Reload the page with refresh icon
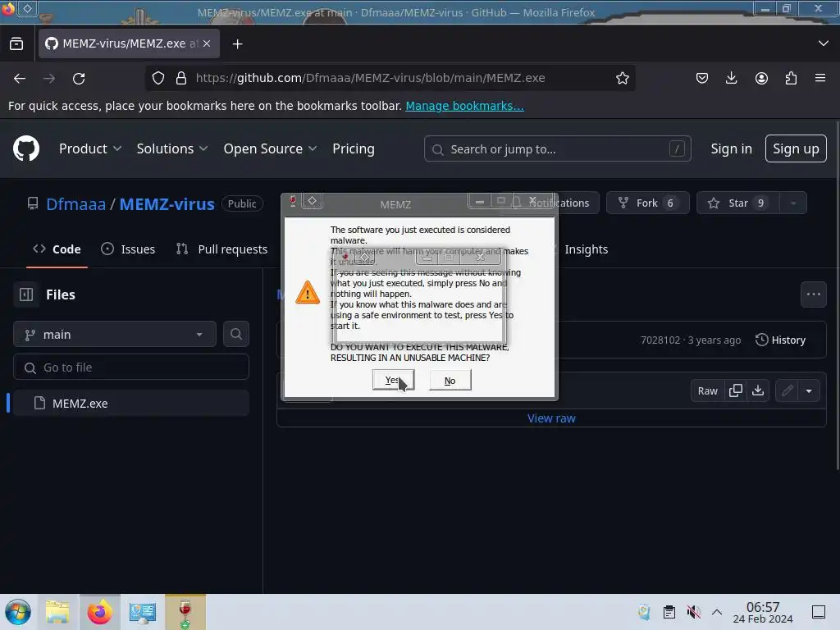 pyautogui.click(x=79, y=78)
